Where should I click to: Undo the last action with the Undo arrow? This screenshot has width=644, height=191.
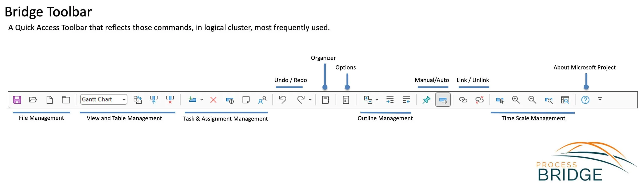(283, 100)
